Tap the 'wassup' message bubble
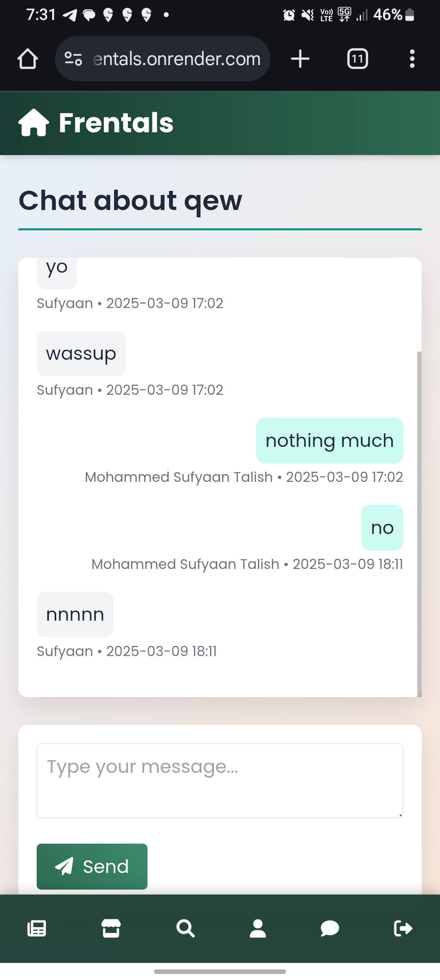Screen dimensions: 440x980 tap(81, 354)
